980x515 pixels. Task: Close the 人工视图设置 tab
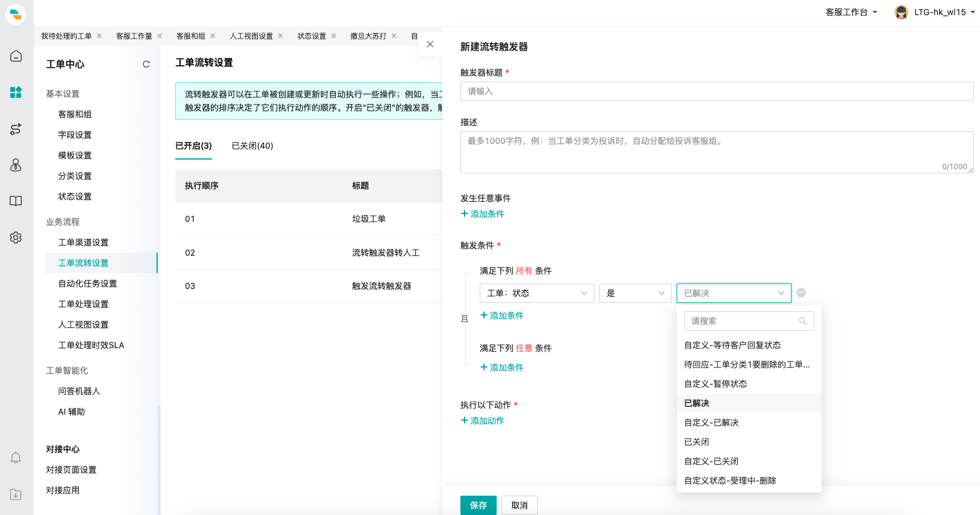click(x=281, y=36)
